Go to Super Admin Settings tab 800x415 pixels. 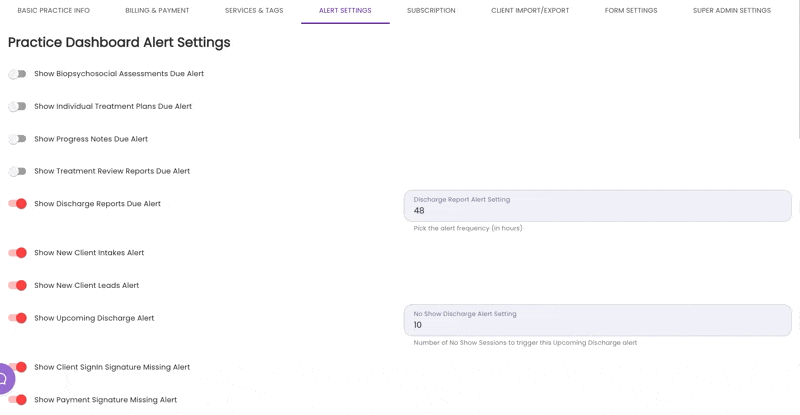click(732, 11)
